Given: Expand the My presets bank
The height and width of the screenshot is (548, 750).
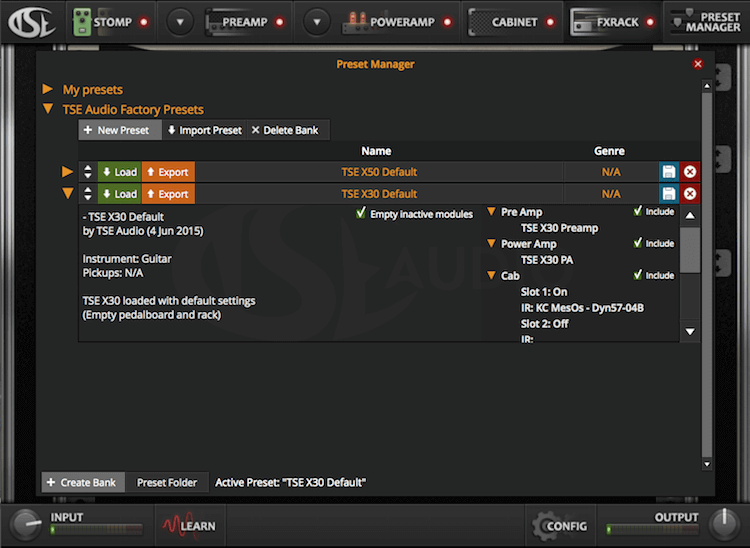Looking at the screenshot, I should (48, 89).
